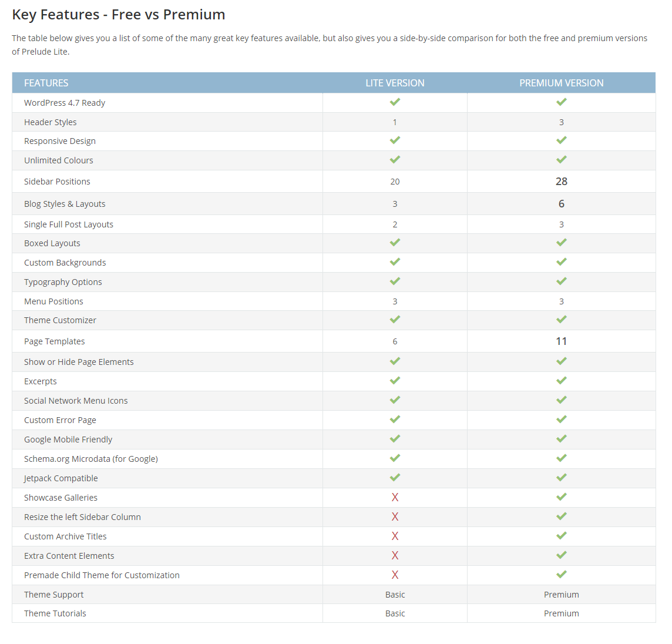Click the LITE VERSION column header
This screenshot has width=672, height=644.
[395, 83]
